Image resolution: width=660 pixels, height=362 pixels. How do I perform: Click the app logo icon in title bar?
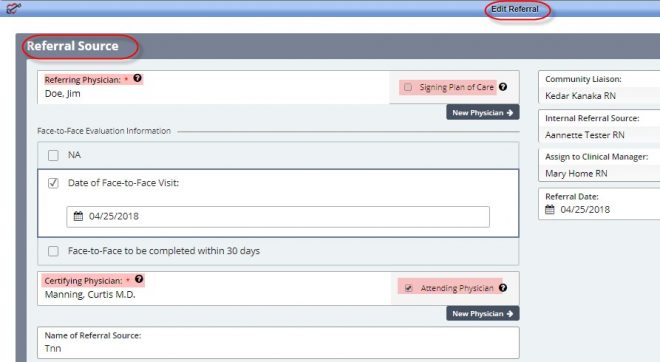[x=13, y=8]
